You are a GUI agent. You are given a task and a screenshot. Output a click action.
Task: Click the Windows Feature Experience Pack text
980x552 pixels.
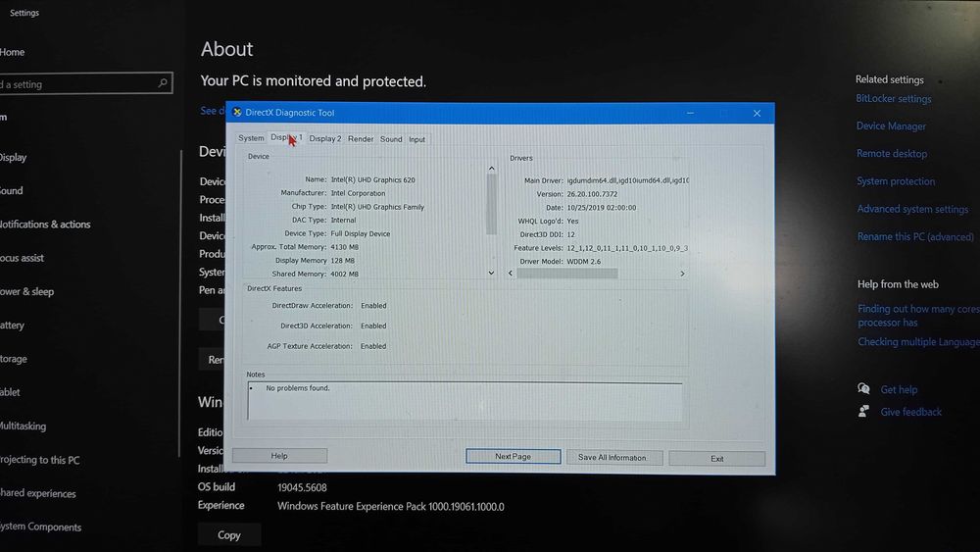[391, 506]
